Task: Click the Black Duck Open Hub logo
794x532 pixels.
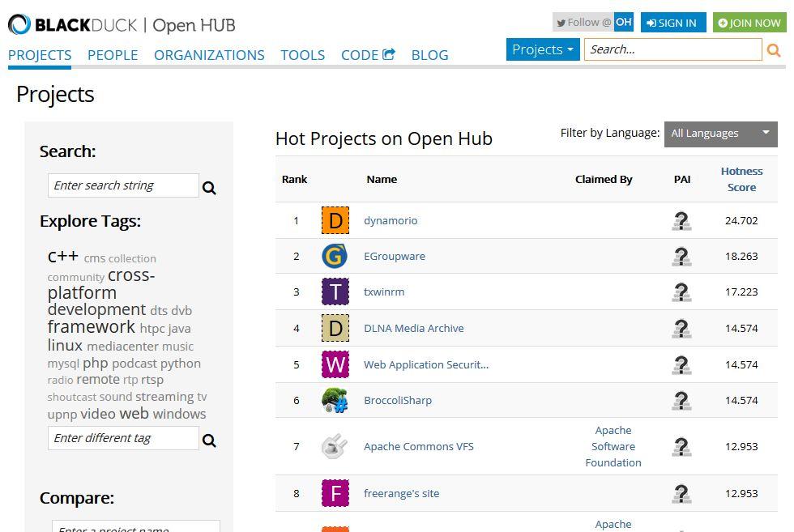Action: pos(122,25)
